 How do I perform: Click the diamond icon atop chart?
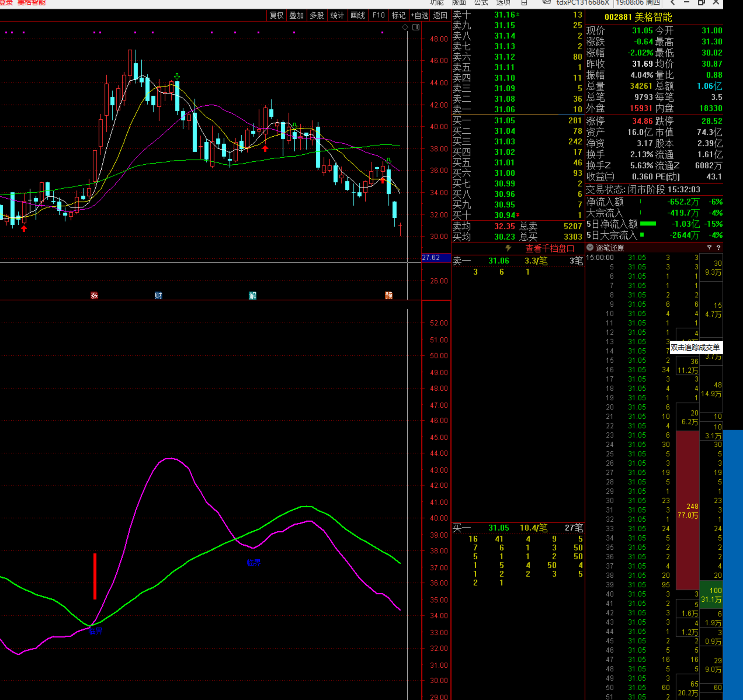point(405,27)
